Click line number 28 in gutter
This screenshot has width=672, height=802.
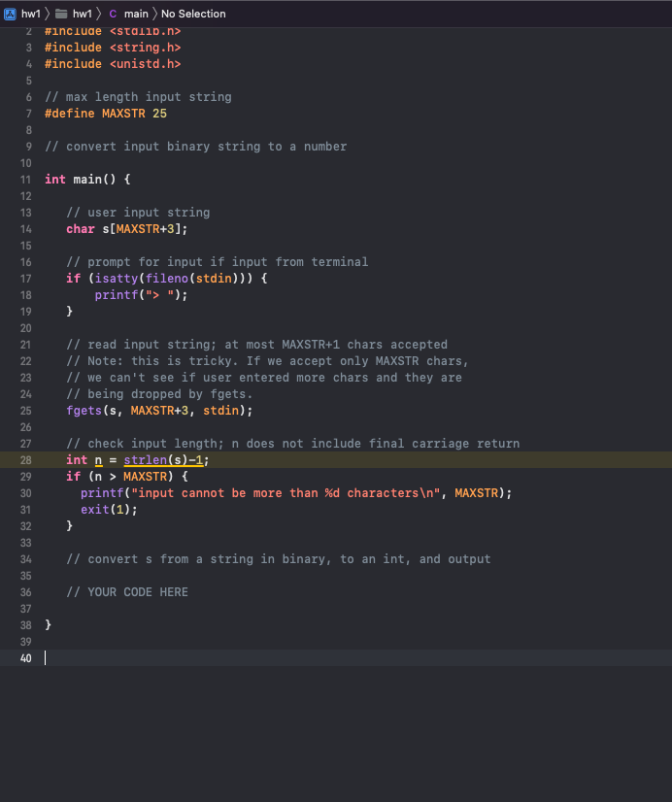(x=25, y=460)
